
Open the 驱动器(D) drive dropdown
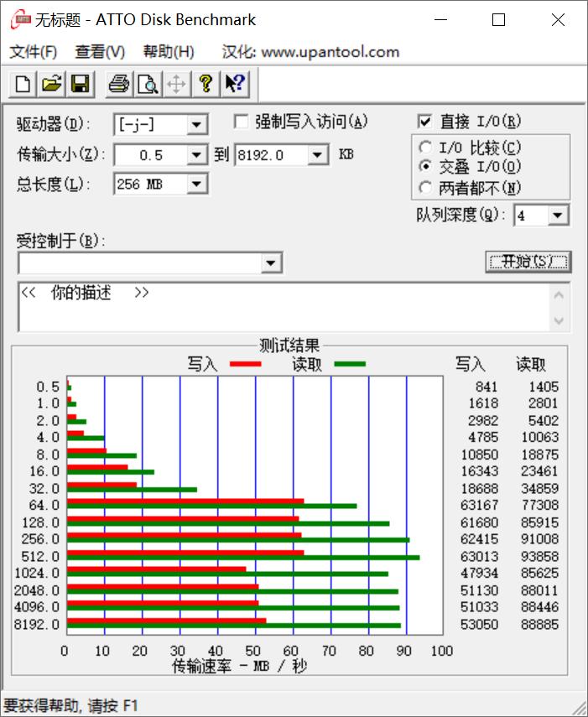click(x=197, y=124)
